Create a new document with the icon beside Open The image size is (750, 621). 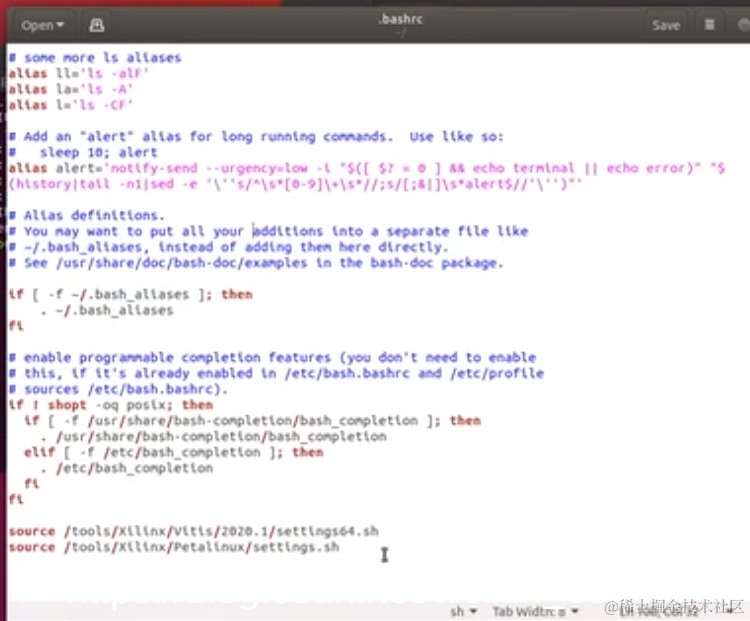pyautogui.click(x=97, y=25)
